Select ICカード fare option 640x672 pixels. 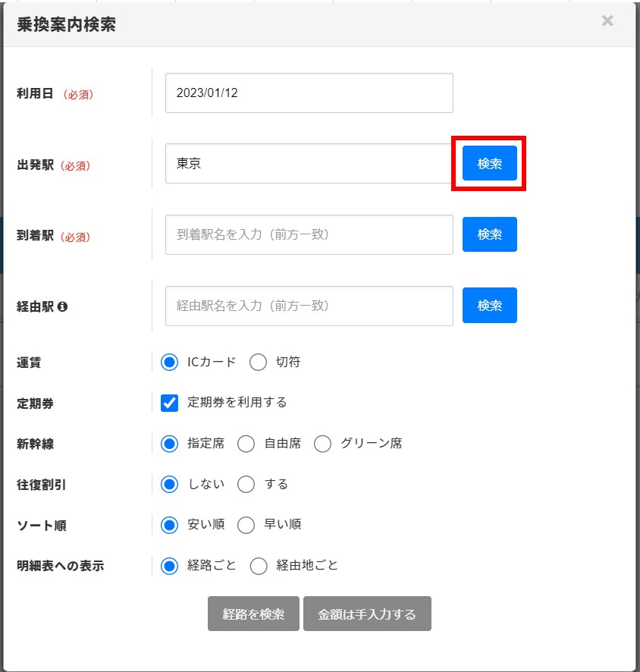169,363
